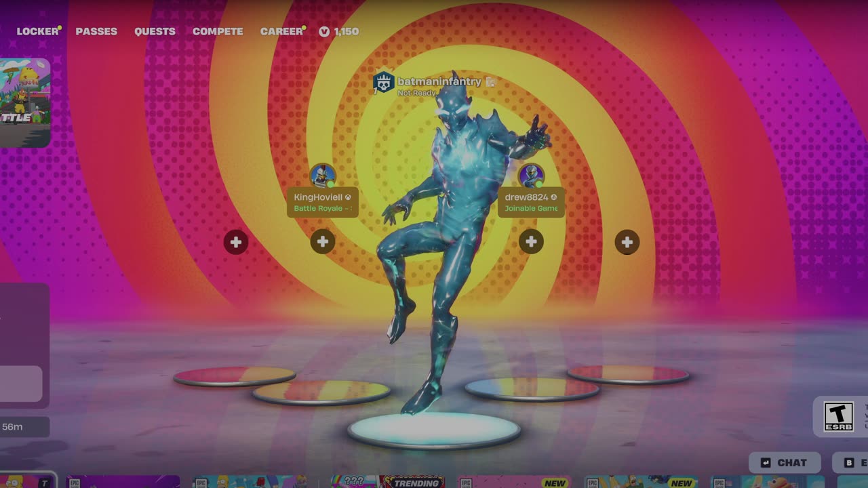Click the 56m timer label
The height and width of the screenshot is (488, 868).
[x=12, y=426]
